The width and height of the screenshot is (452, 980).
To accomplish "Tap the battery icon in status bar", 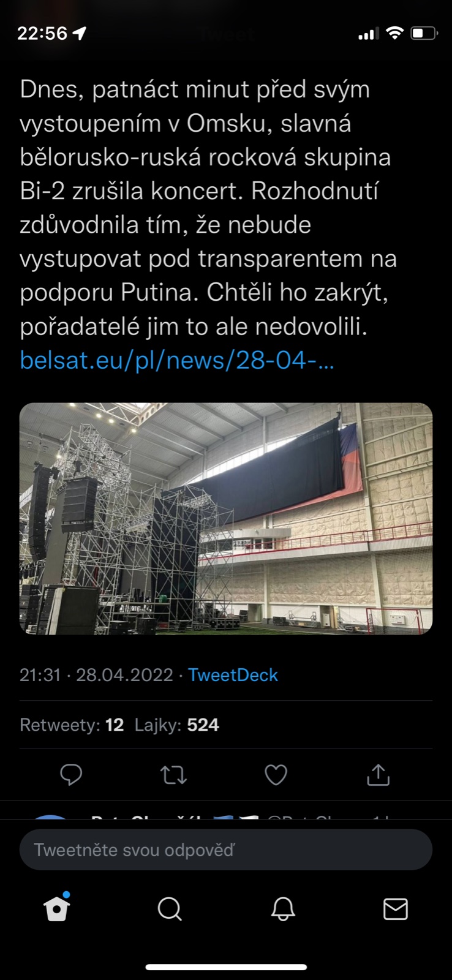I will [424, 33].
